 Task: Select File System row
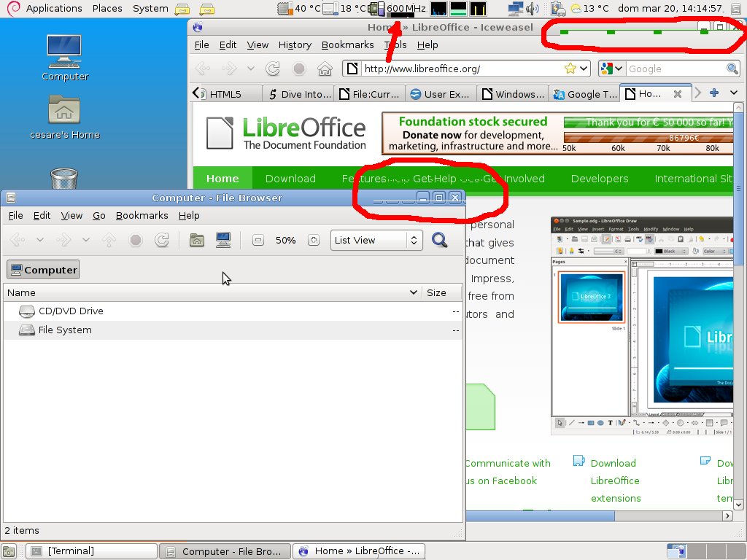[x=233, y=330]
